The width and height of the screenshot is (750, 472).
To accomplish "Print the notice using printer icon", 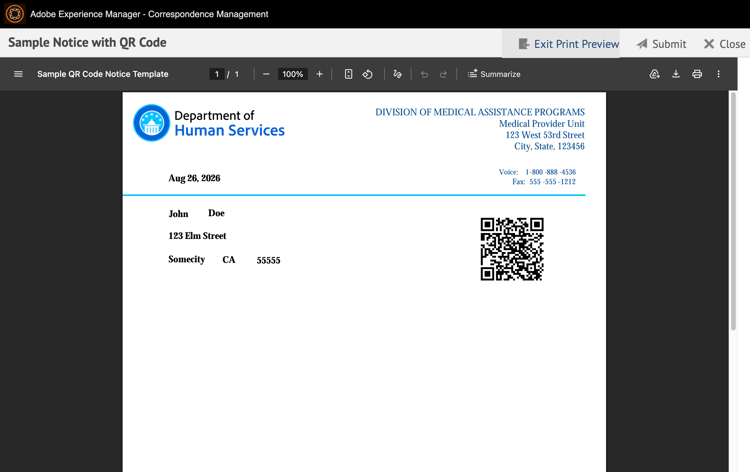I will tap(697, 74).
